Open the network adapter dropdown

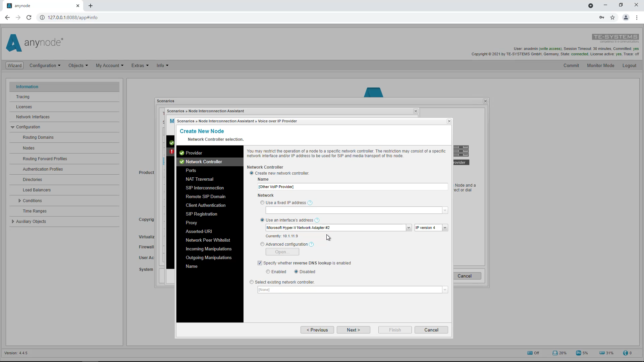pos(409,228)
